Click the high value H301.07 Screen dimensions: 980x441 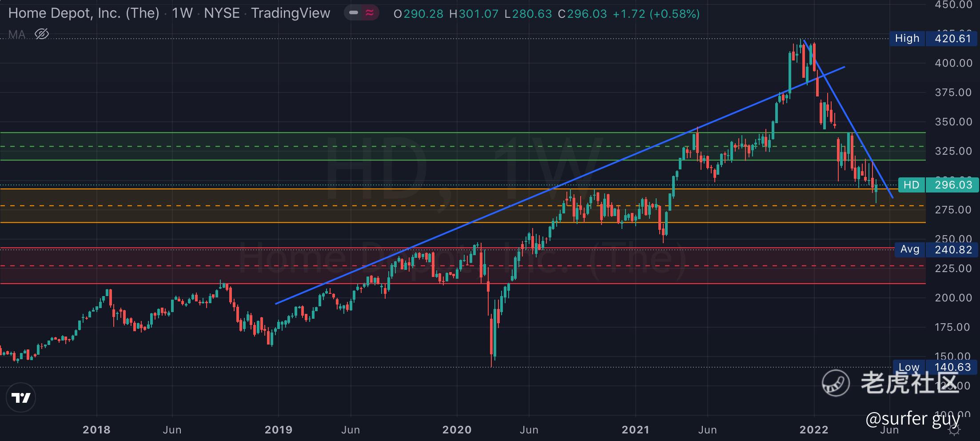coord(474,14)
